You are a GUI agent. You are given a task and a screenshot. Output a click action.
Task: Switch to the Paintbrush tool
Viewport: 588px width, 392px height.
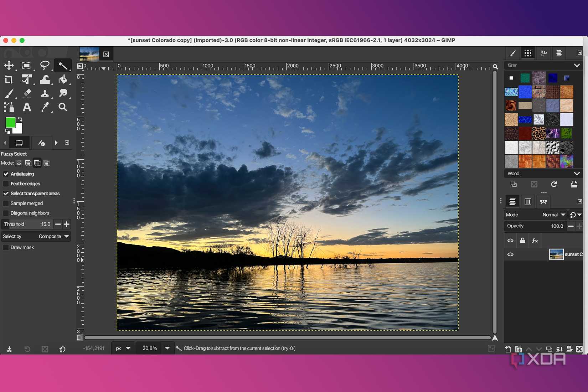9,93
